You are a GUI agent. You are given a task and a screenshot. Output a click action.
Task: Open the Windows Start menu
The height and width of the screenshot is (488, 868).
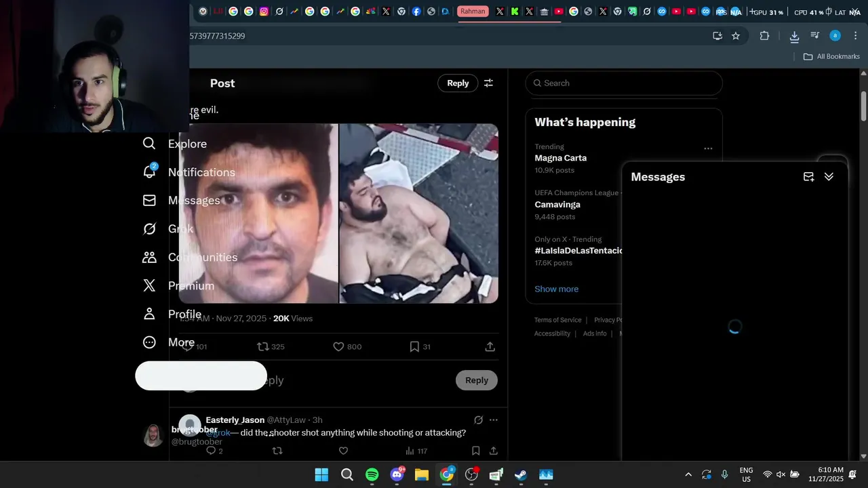pos(321,474)
